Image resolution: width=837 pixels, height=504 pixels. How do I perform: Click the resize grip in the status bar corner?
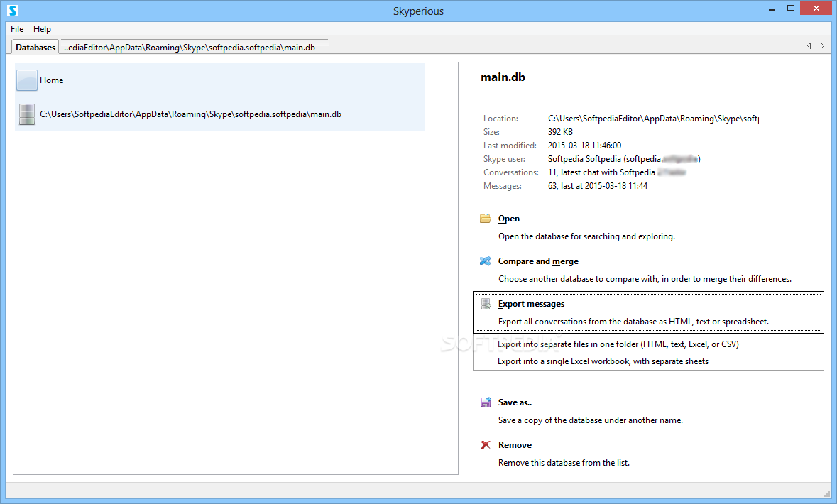tap(827, 494)
